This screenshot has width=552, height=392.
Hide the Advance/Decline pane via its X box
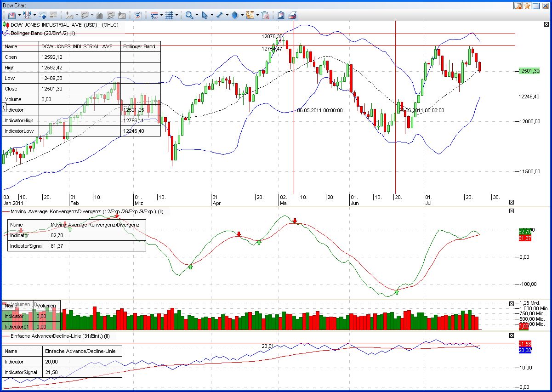coord(511,335)
